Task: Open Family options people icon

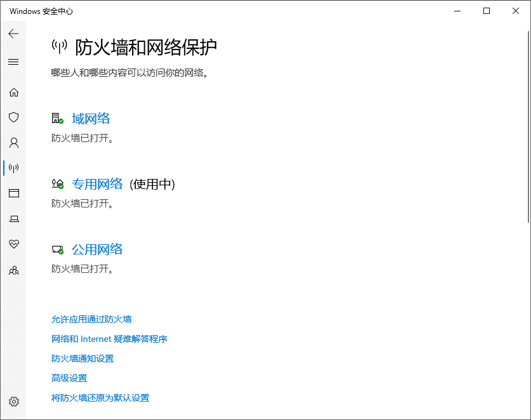Action: 14,270
